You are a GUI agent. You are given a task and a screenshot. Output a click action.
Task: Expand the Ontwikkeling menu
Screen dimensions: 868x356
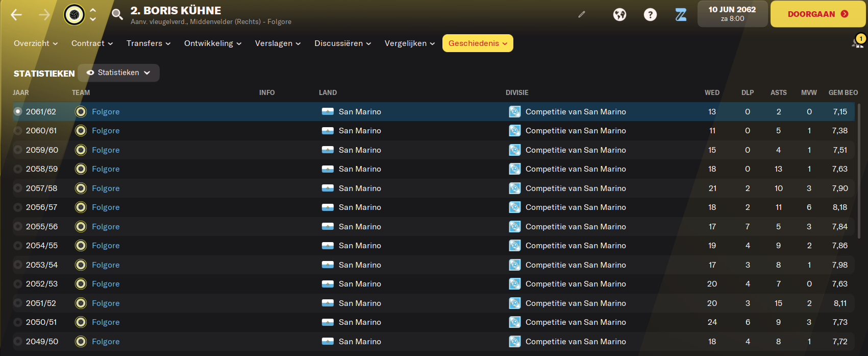pos(213,43)
